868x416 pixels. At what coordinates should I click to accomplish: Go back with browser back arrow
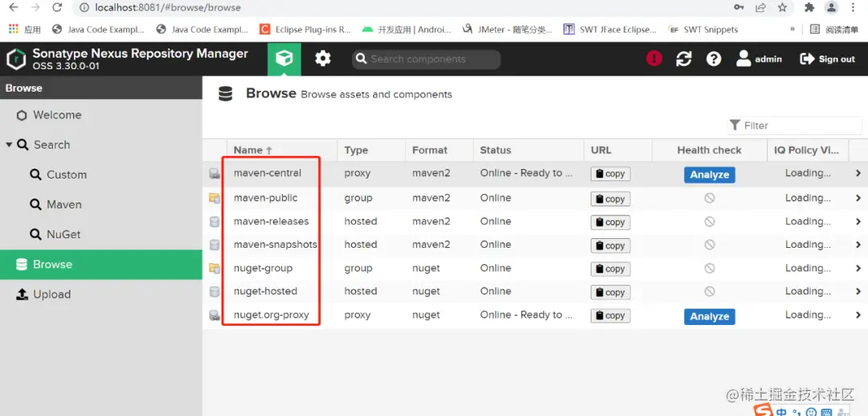14,8
